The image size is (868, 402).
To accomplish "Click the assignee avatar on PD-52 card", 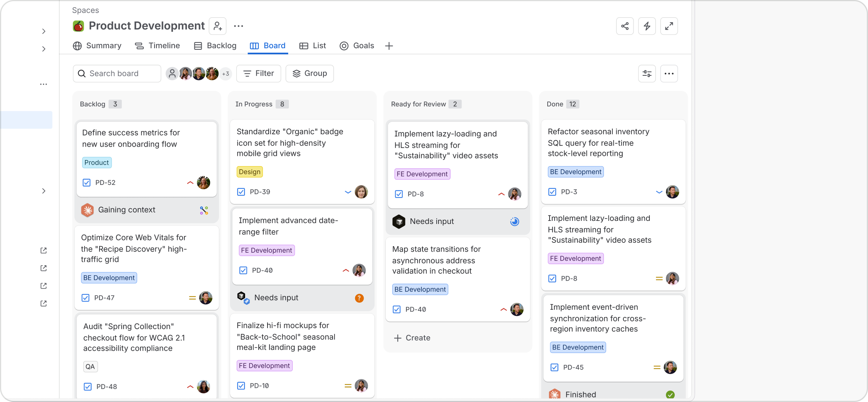I will click(x=204, y=183).
